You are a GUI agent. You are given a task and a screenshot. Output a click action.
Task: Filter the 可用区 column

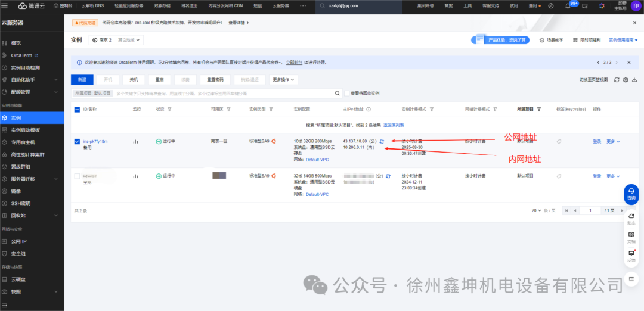[228, 110]
